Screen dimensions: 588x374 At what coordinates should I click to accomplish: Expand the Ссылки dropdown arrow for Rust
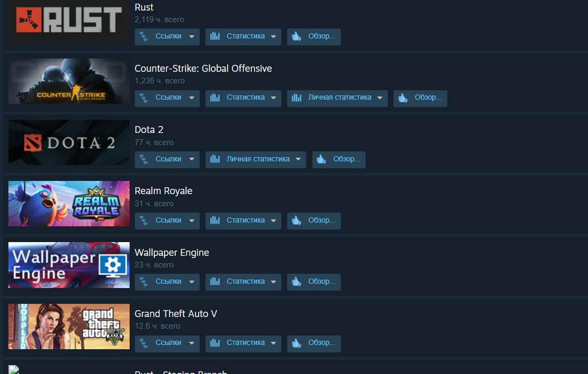click(x=192, y=37)
